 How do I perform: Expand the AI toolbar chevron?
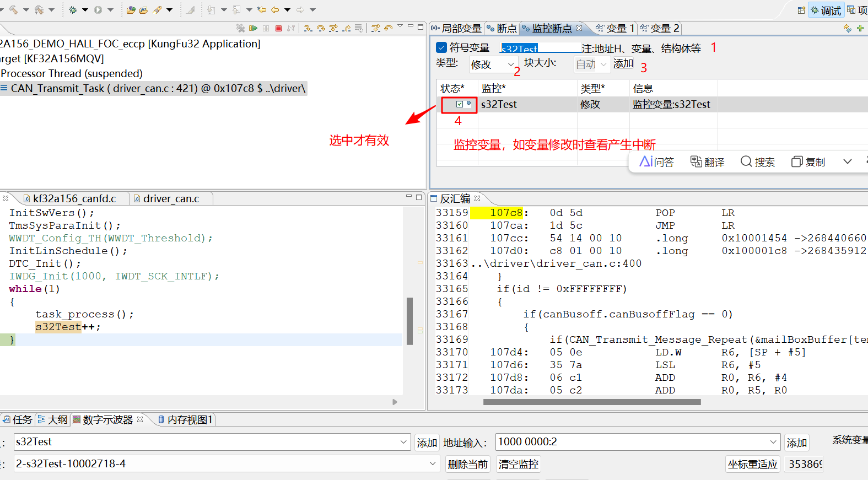[x=848, y=161]
